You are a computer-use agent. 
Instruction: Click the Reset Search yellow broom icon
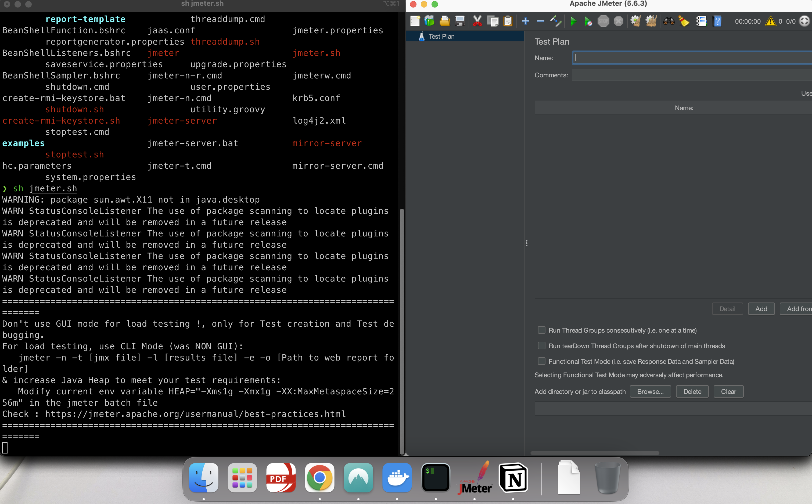(684, 21)
